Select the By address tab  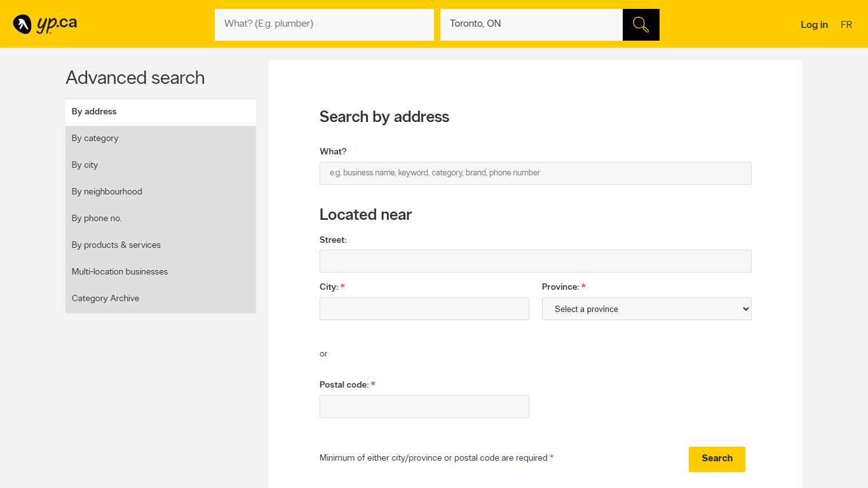94,111
